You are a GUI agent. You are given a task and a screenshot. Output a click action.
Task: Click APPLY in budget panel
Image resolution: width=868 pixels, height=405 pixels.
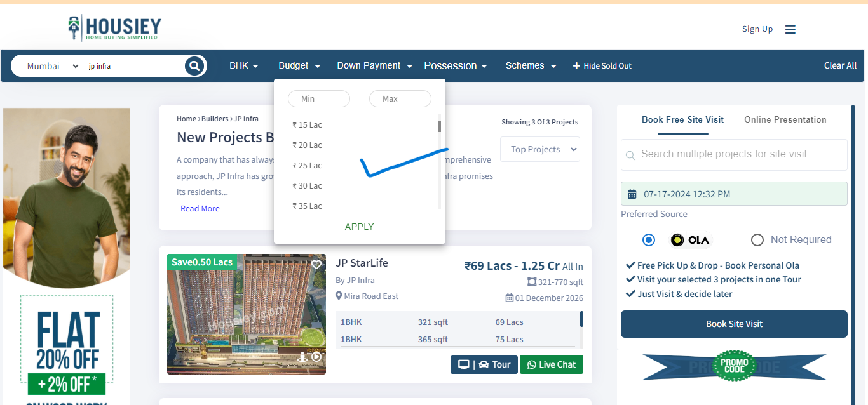(359, 227)
